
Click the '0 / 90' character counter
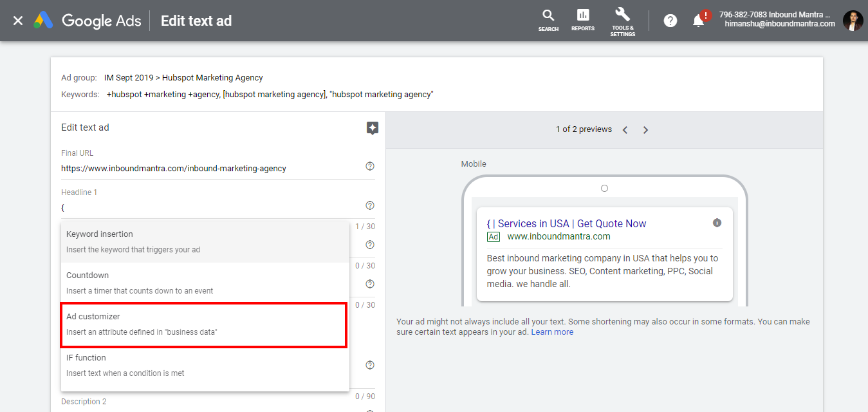tap(365, 396)
